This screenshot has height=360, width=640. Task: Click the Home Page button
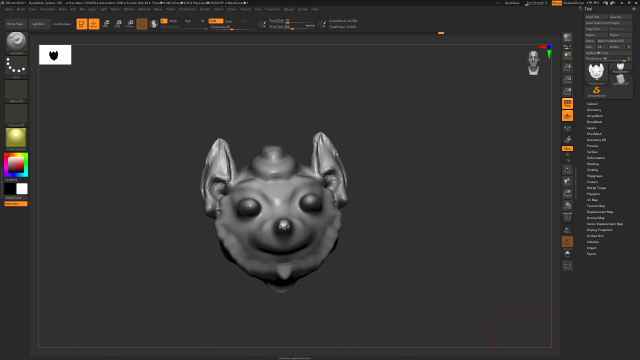pos(16,24)
